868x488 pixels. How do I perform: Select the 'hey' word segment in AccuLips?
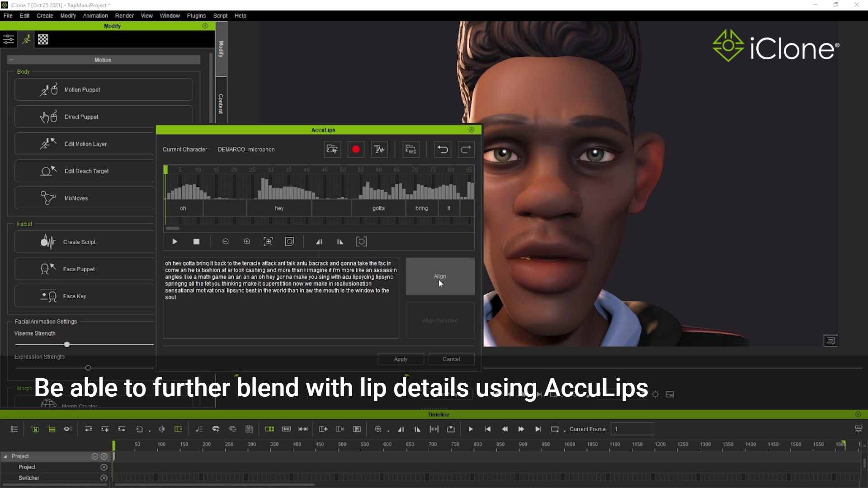[x=279, y=208]
